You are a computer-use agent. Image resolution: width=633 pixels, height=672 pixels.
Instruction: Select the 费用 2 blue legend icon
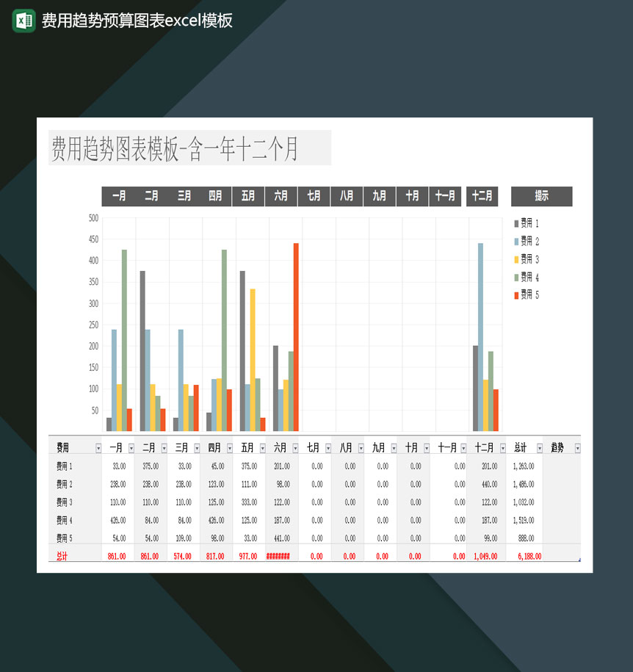pyautogui.click(x=516, y=241)
